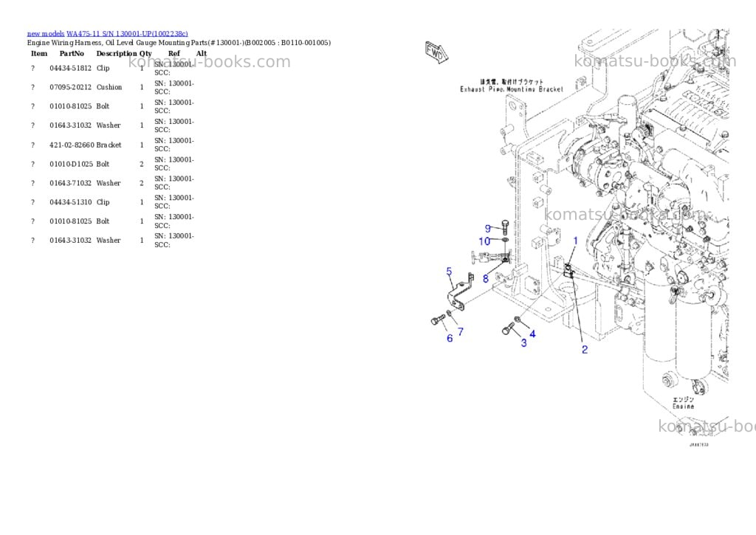
Task: Click 'Washer' description in the 01643-71032 row
Action: click(x=109, y=183)
